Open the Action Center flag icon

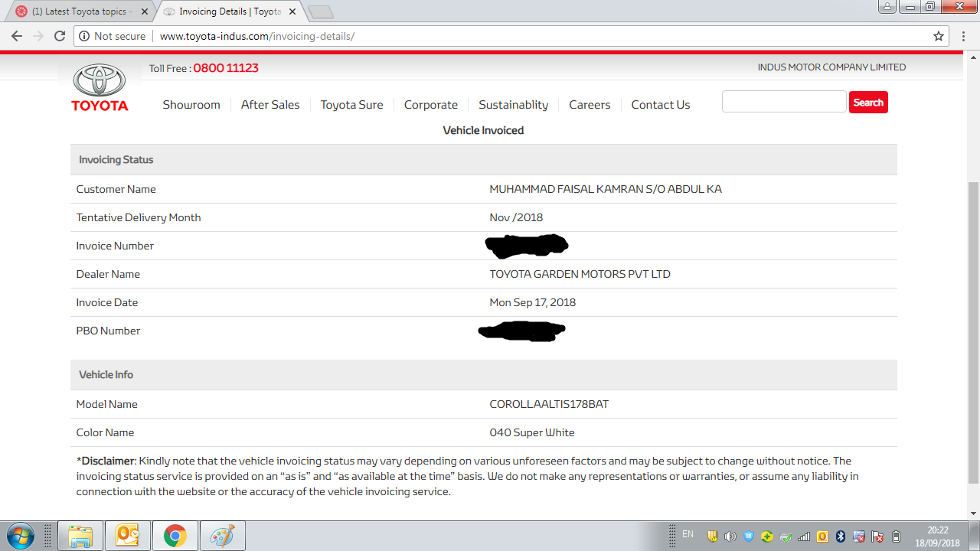(877, 536)
